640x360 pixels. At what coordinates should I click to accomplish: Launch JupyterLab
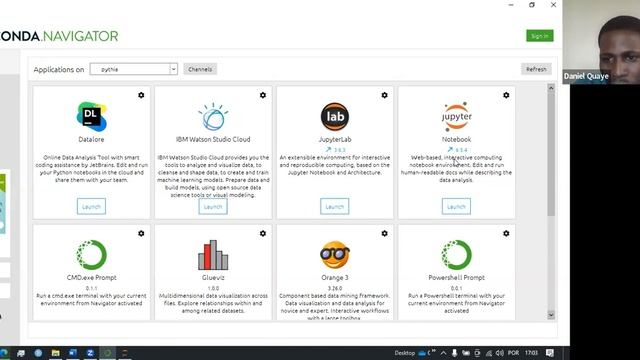[335, 207]
